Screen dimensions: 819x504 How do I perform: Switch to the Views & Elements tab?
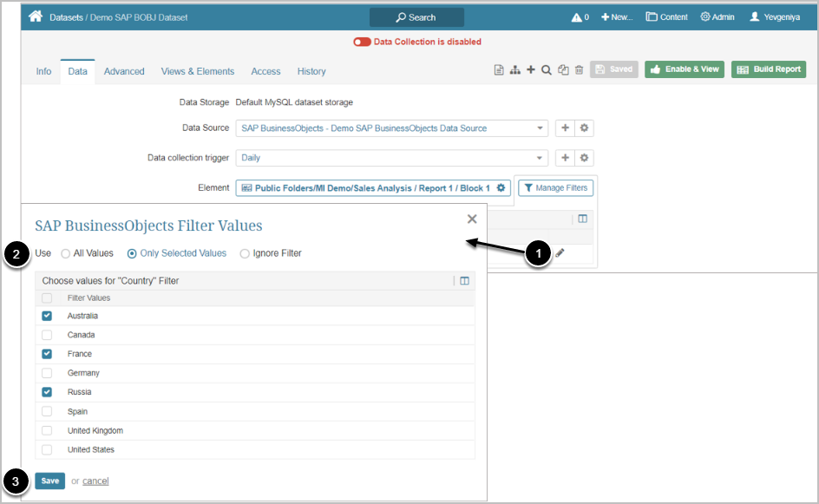coord(198,71)
